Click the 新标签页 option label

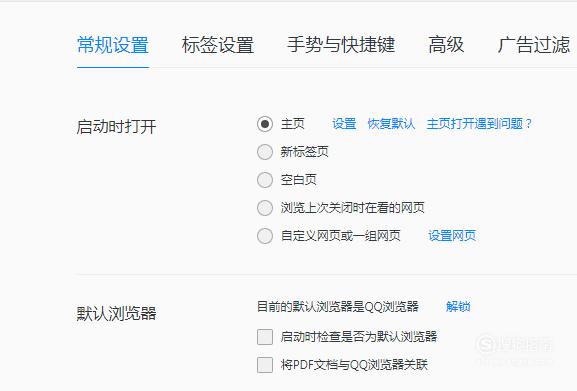[304, 152]
